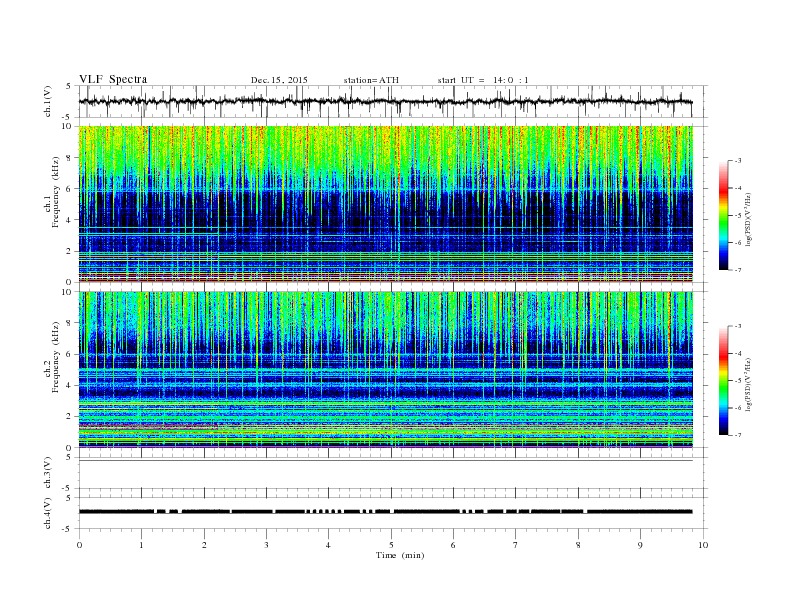This screenshot has width=792, height=612.
Task: Click the time-axis tick label "10"
Action: pos(703,545)
